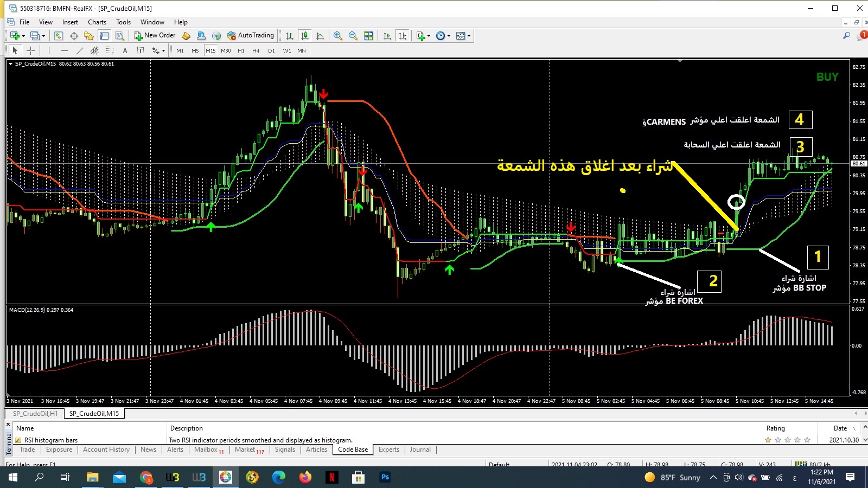The width and height of the screenshot is (868, 488).
Task: Draw a horizontal line on chart
Action: [x=65, y=50]
